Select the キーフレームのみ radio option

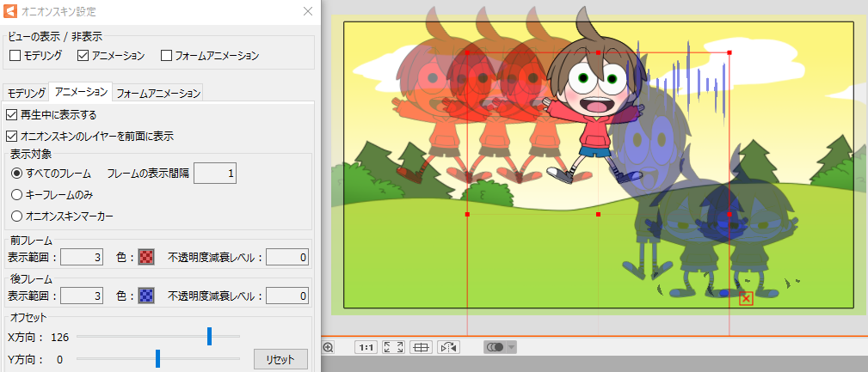pyautogui.click(x=17, y=195)
